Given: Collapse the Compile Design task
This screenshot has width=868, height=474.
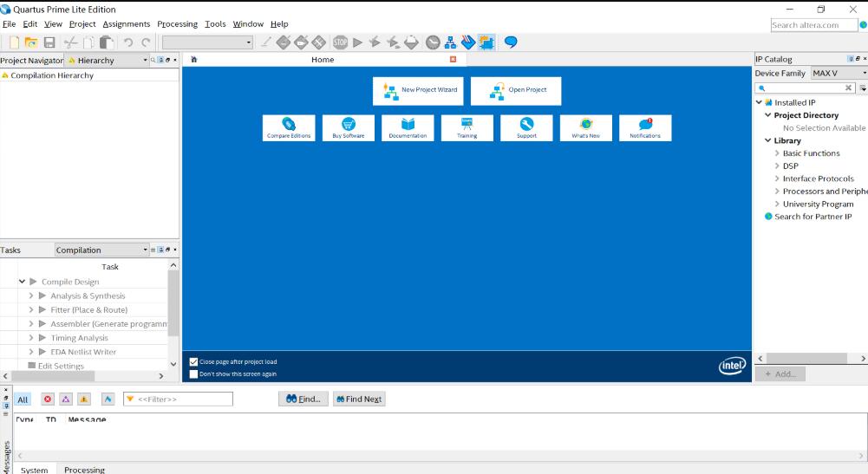Looking at the screenshot, I should (23, 282).
